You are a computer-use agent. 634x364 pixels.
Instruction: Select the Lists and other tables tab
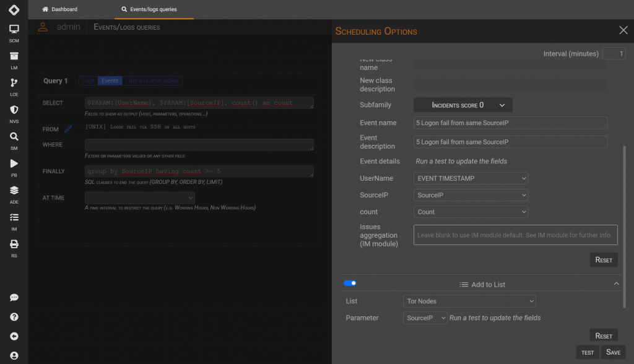tap(152, 81)
